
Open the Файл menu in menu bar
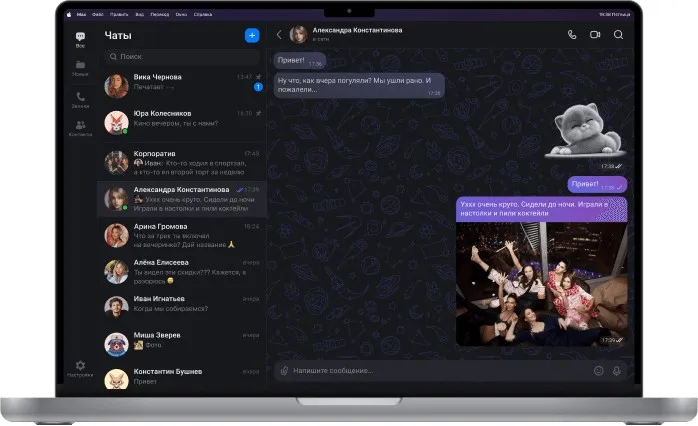97,14
